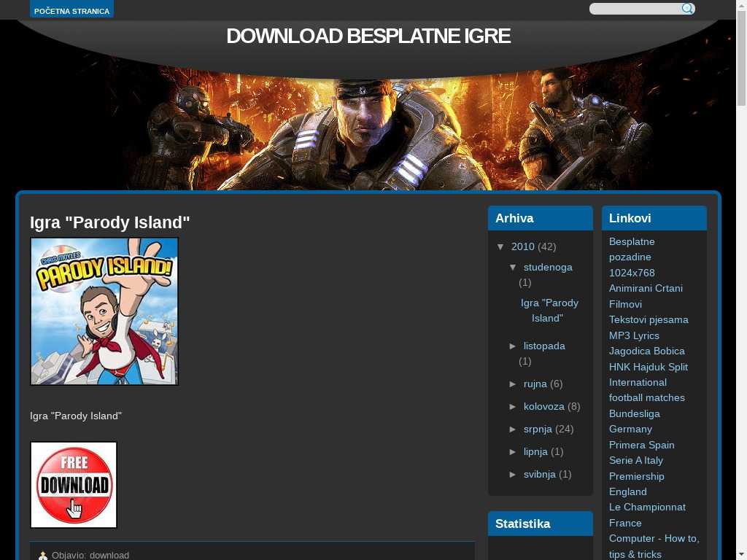Click the Free Download button image

coord(74,485)
